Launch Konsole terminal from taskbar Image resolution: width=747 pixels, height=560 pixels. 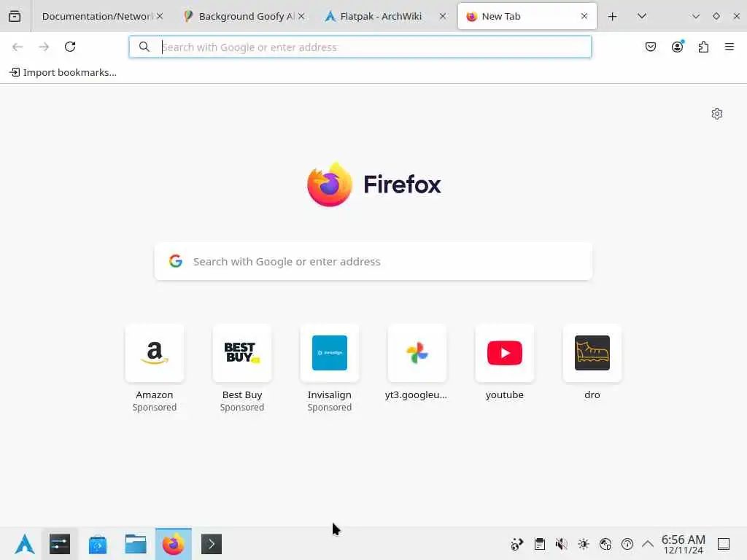[x=212, y=544]
